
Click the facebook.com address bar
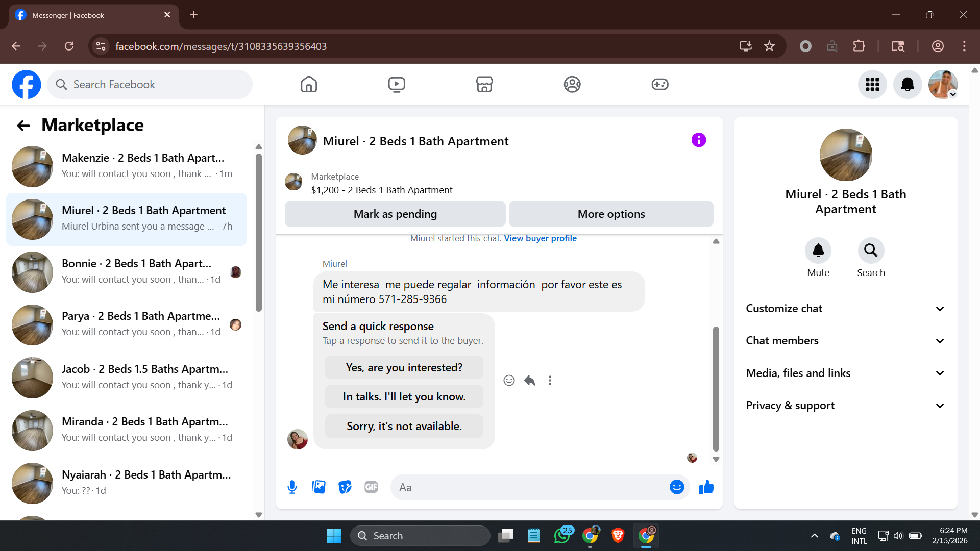point(419,46)
